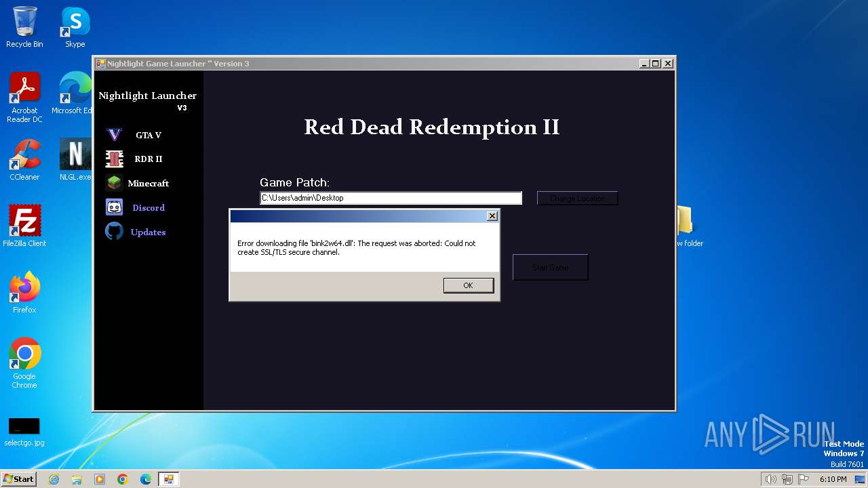Image resolution: width=868 pixels, height=488 pixels.
Task: Select Nightlight Launcher taskbar button
Action: (168, 479)
